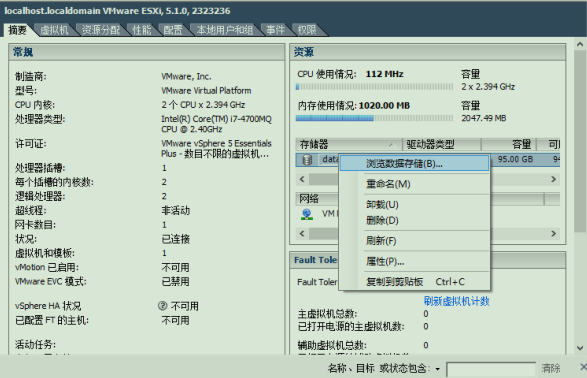Image resolution: width=587 pixels, height=378 pixels.
Task: Click the vertical scrollbar thumb
Action: tap(580, 141)
